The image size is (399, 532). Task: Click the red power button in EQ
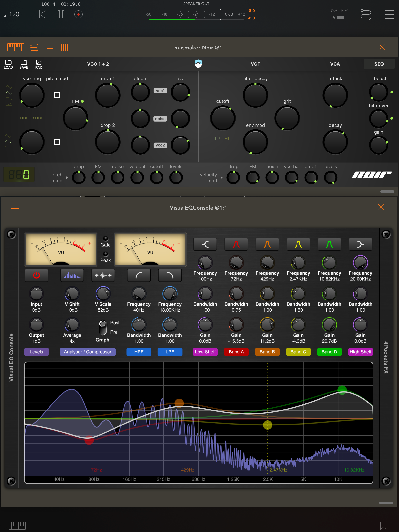pyautogui.click(x=36, y=275)
